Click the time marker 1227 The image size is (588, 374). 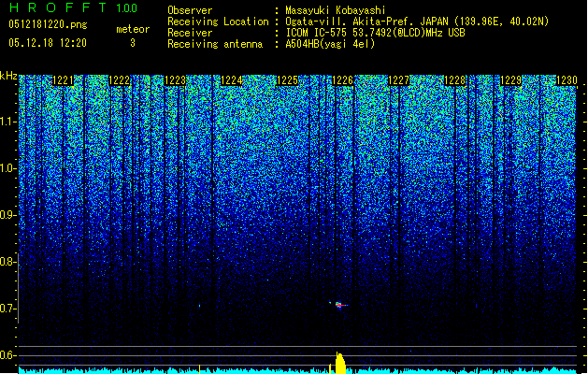[398, 80]
